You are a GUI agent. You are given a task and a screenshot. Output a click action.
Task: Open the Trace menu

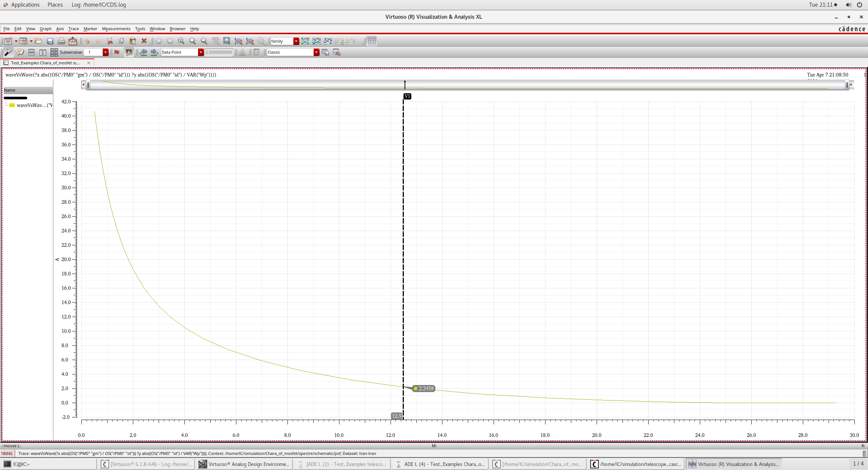point(74,29)
